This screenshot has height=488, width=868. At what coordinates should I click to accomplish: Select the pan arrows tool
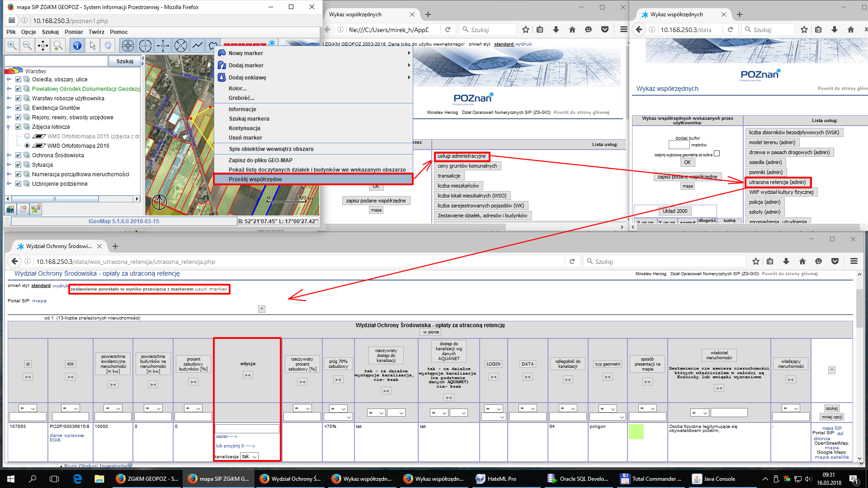tap(42, 46)
